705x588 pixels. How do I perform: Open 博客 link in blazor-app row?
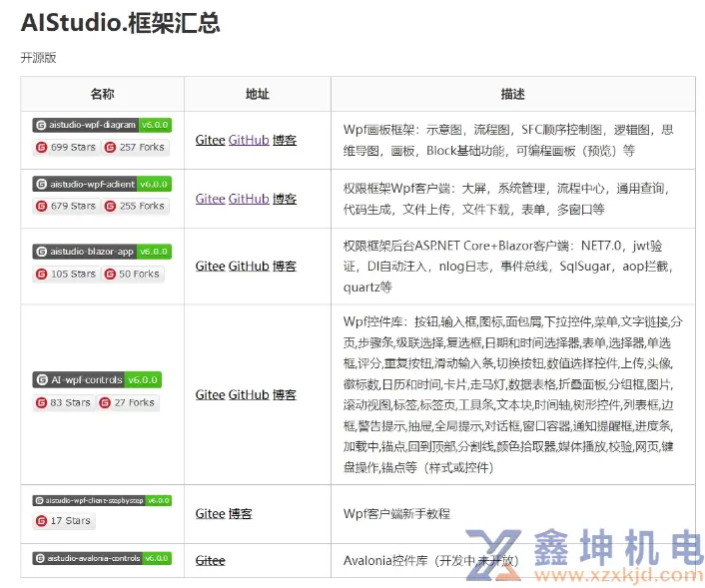pos(285,267)
